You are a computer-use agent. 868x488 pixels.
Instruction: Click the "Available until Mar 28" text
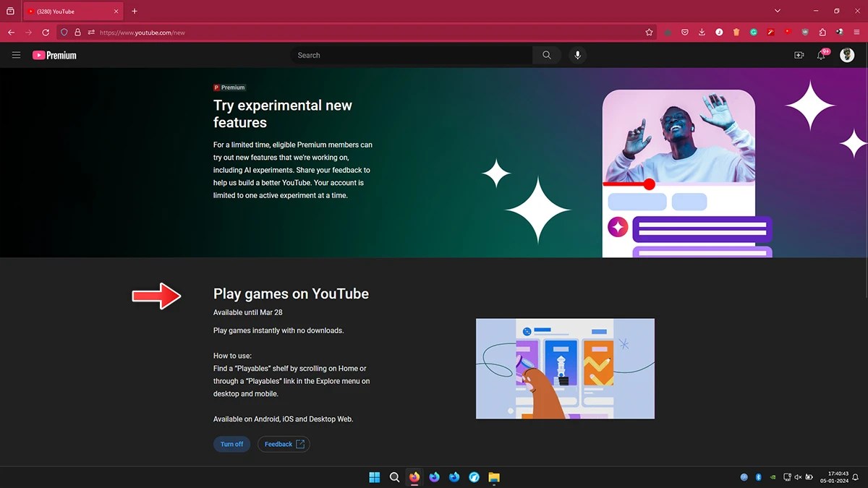pos(247,312)
